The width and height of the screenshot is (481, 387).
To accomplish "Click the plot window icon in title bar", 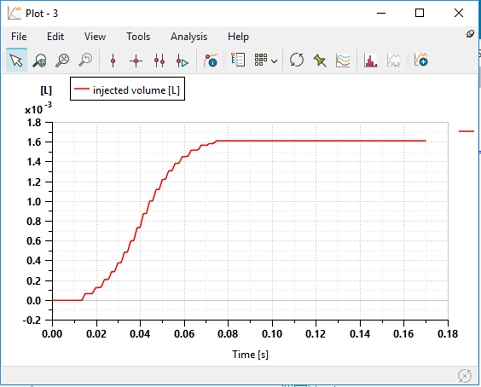I will pyautogui.click(x=14, y=13).
